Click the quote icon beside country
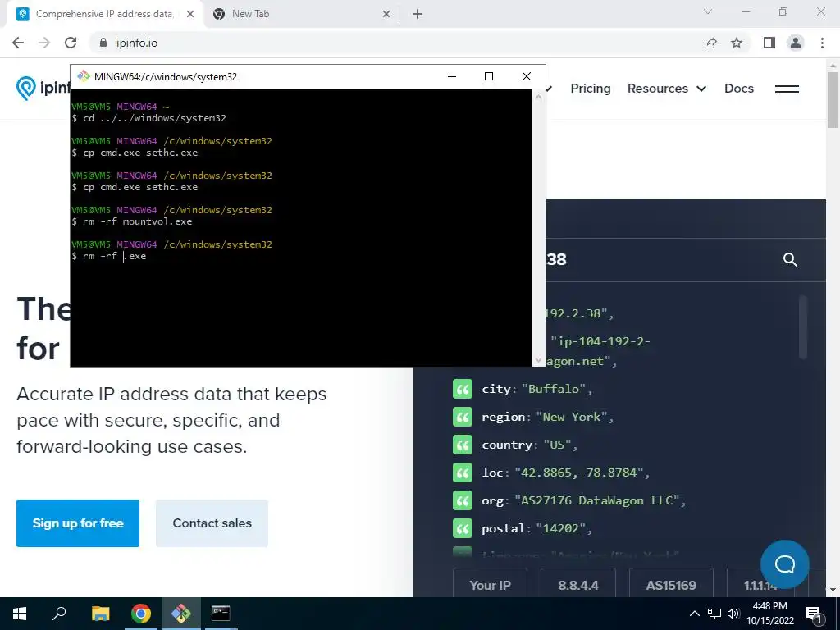 463,445
